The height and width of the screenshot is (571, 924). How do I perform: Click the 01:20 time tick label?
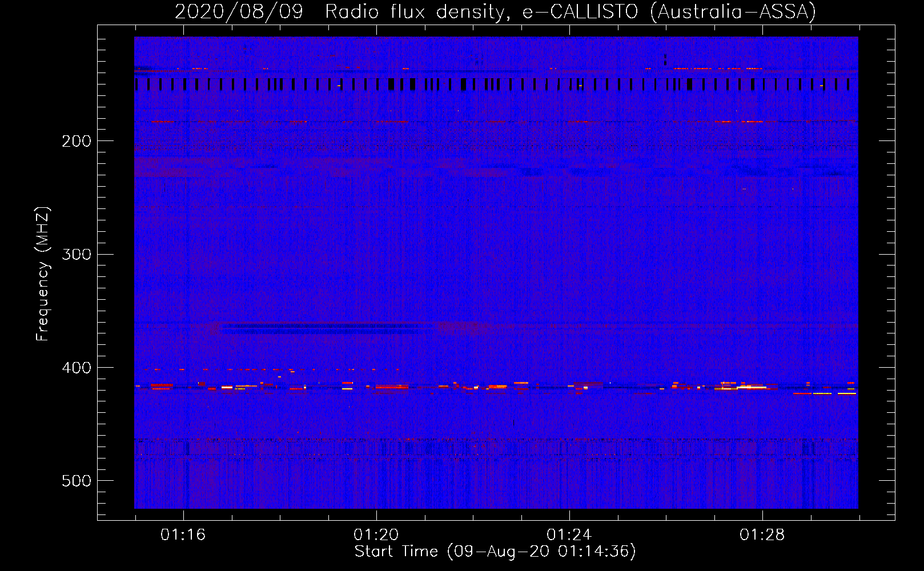point(376,535)
